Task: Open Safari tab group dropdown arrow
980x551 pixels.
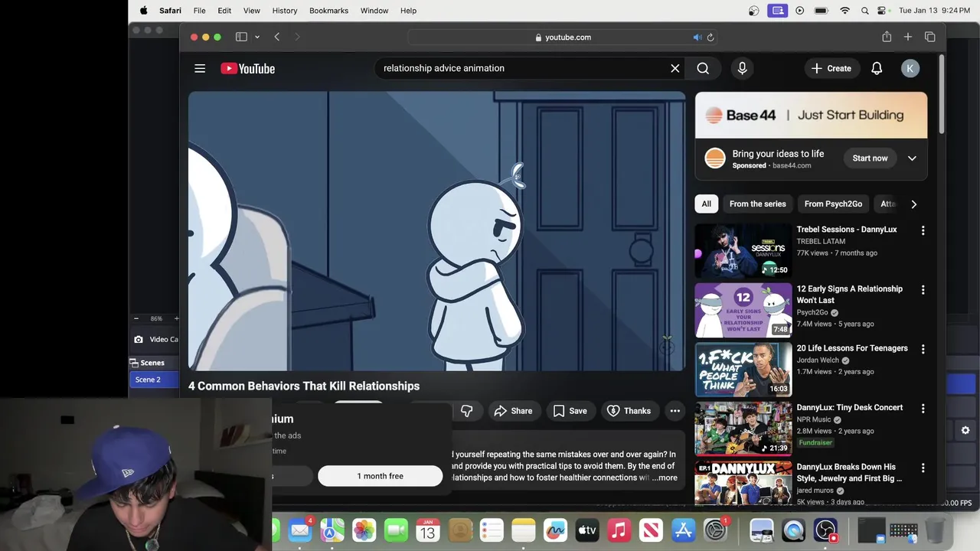Action: 257,37
